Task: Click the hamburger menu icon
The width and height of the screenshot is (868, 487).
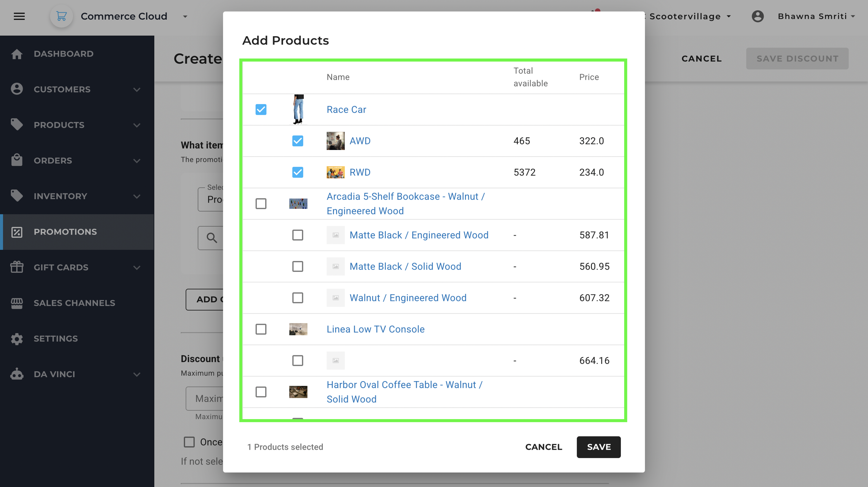Action: coord(19,16)
